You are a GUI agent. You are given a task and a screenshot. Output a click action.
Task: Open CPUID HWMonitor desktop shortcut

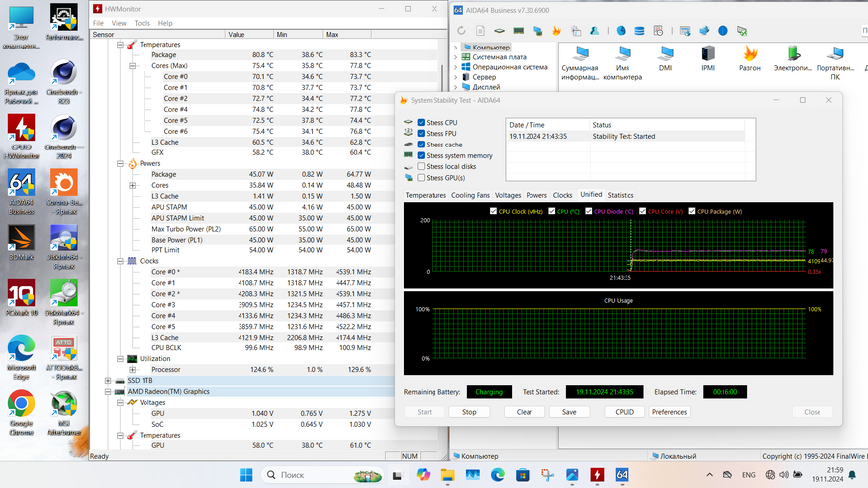(21, 137)
